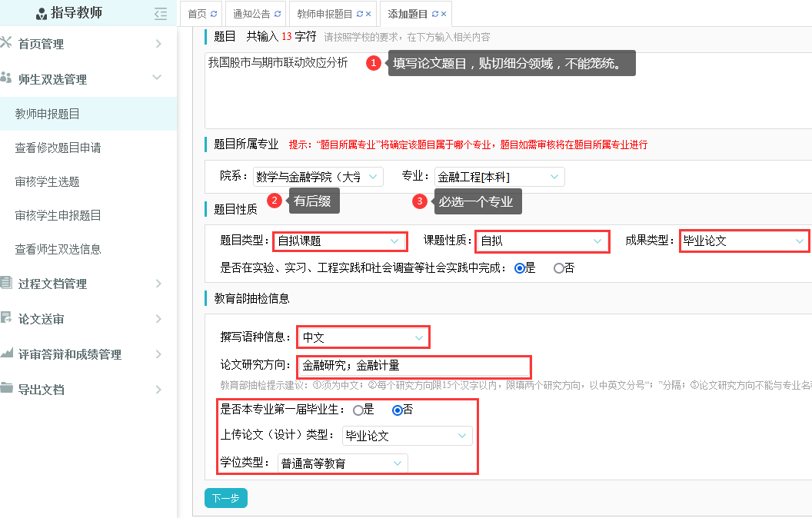Open the 学位类型 dropdown showing 普通高等教育
This screenshot has height=518, width=812.
tap(342, 463)
